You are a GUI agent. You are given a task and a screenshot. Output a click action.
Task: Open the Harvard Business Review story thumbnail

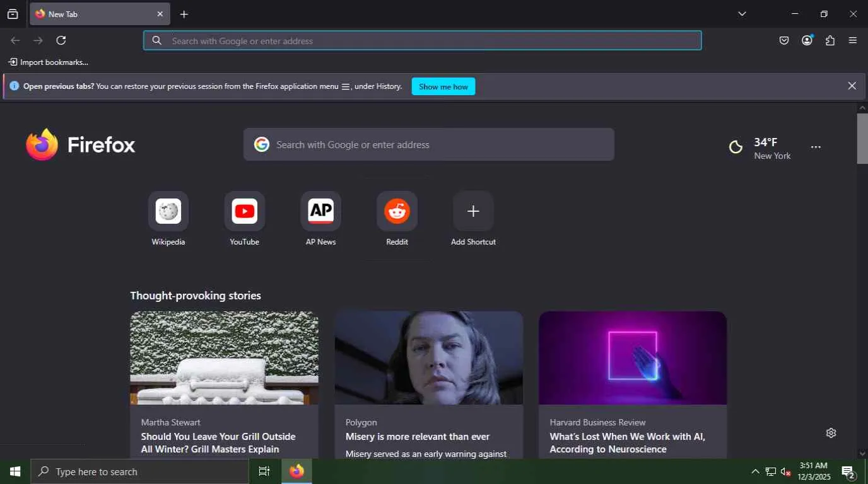[633, 358]
